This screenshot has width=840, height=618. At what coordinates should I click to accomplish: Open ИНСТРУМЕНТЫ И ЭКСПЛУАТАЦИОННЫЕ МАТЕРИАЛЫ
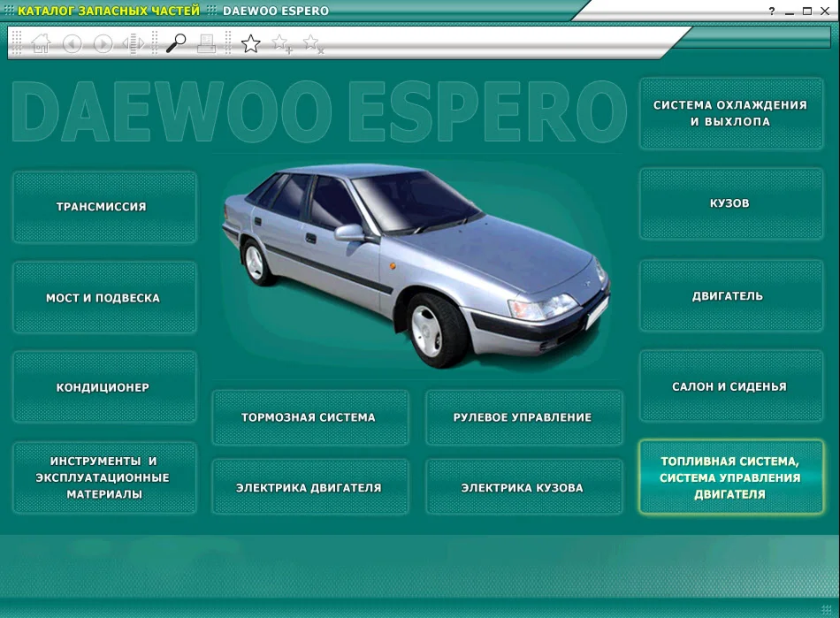pos(104,477)
